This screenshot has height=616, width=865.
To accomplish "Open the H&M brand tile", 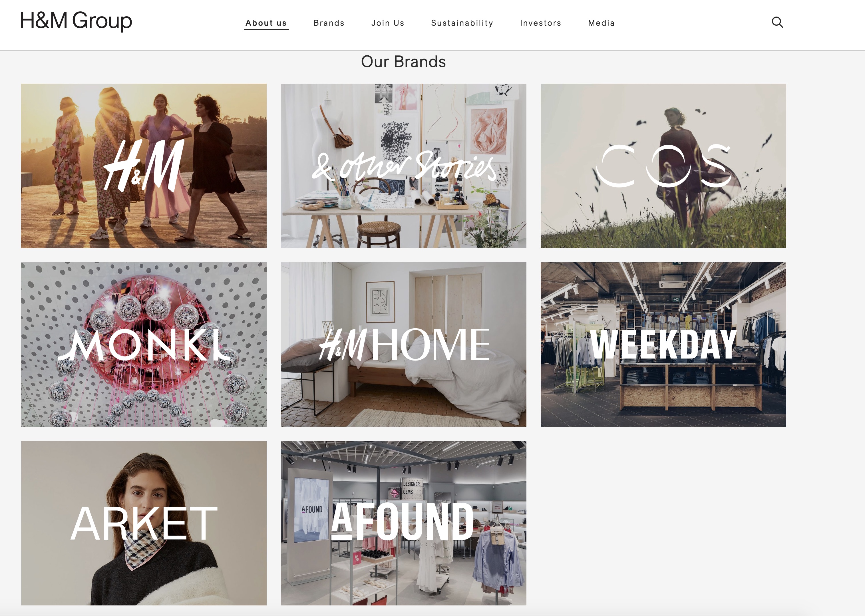I will coord(144,166).
